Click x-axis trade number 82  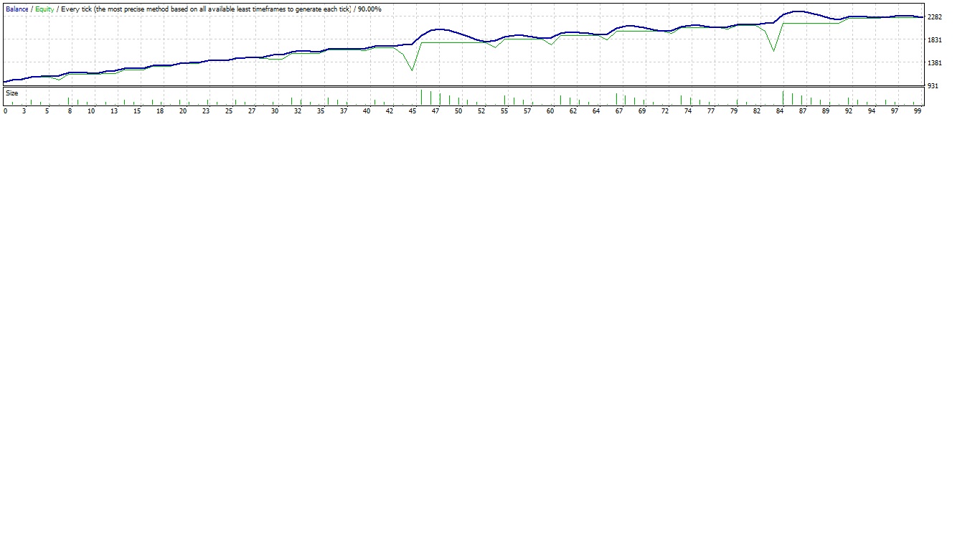(757, 111)
